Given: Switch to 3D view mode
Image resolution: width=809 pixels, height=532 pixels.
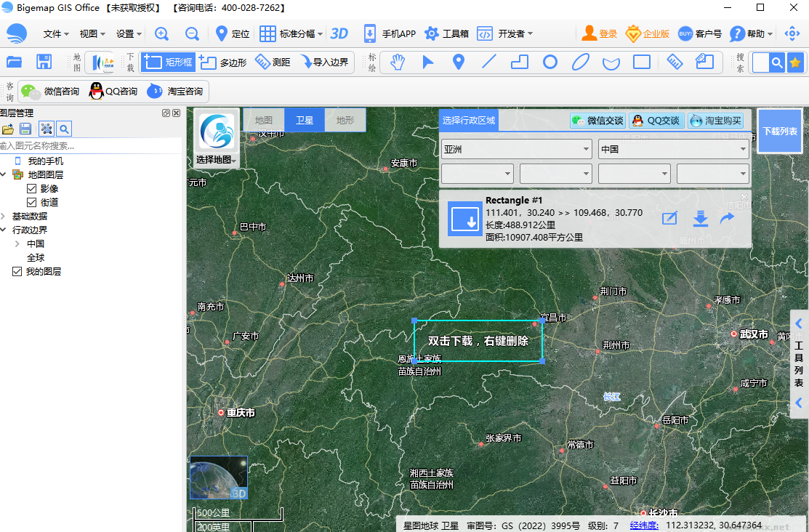Looking at the screenshot, I should point(337,33).
